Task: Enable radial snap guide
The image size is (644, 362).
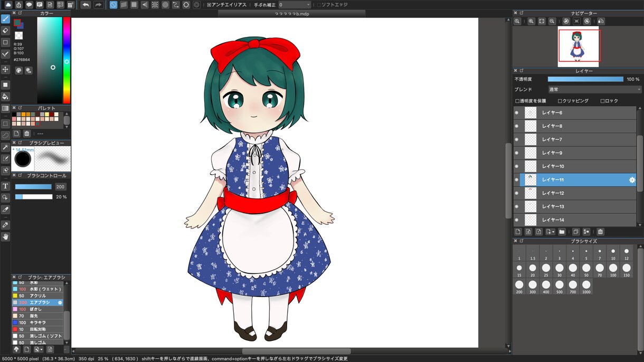Action: point(155,5)
